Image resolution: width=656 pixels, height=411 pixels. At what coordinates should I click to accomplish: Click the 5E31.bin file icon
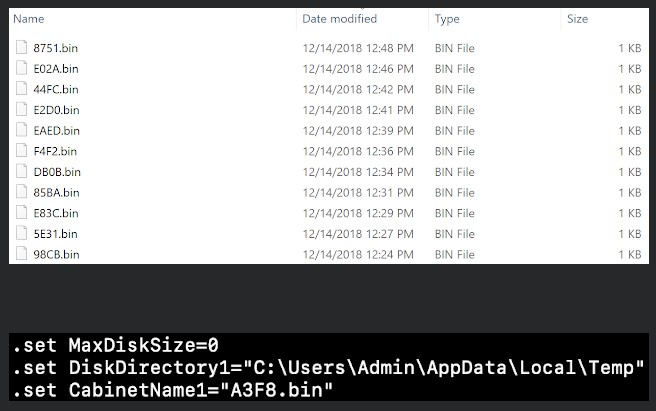point(21,233)
